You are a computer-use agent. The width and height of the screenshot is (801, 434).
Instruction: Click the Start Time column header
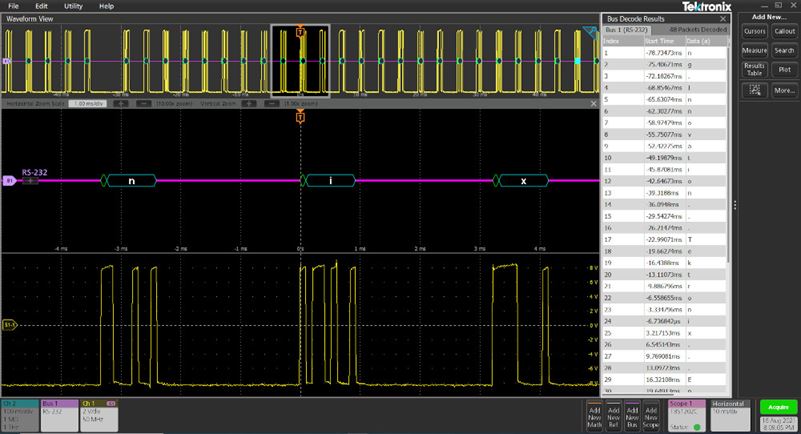click(659, 41)
